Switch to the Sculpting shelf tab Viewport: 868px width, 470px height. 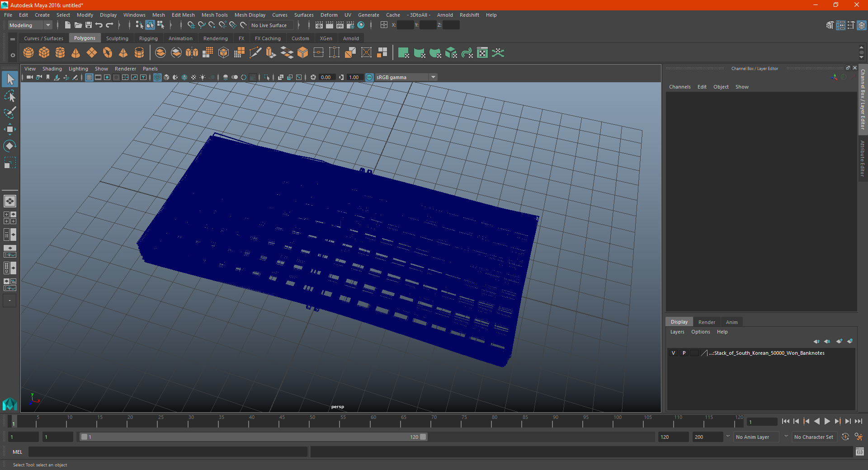[x=117, y=38]
